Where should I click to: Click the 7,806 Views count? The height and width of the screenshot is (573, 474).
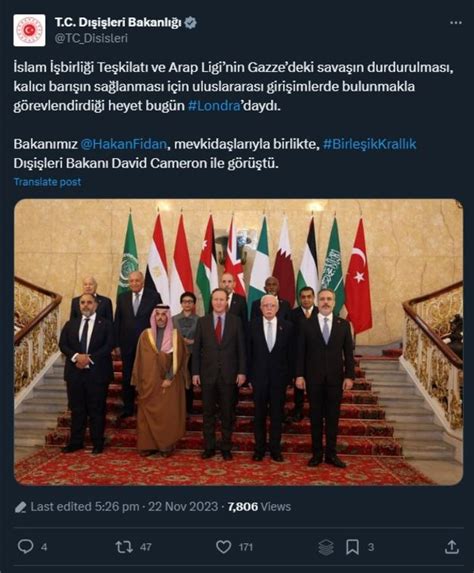[259, 507]
